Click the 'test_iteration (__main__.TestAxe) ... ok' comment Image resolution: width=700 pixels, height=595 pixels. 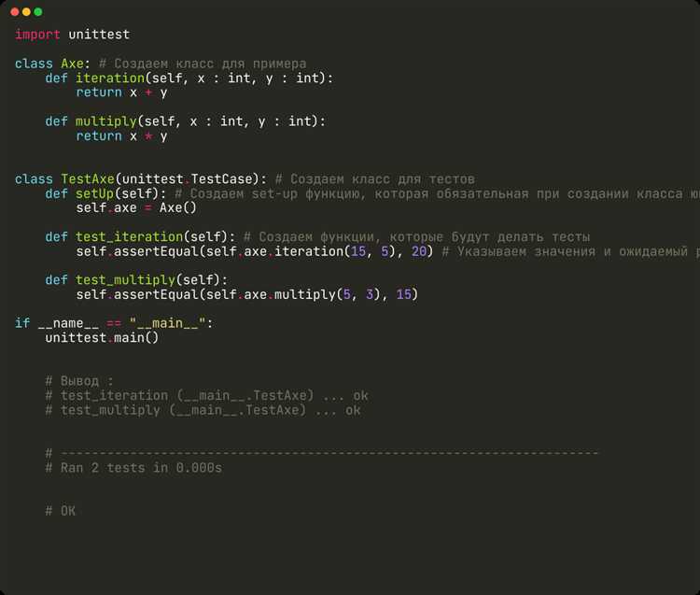pyautogui.click(x=206, y=395)
